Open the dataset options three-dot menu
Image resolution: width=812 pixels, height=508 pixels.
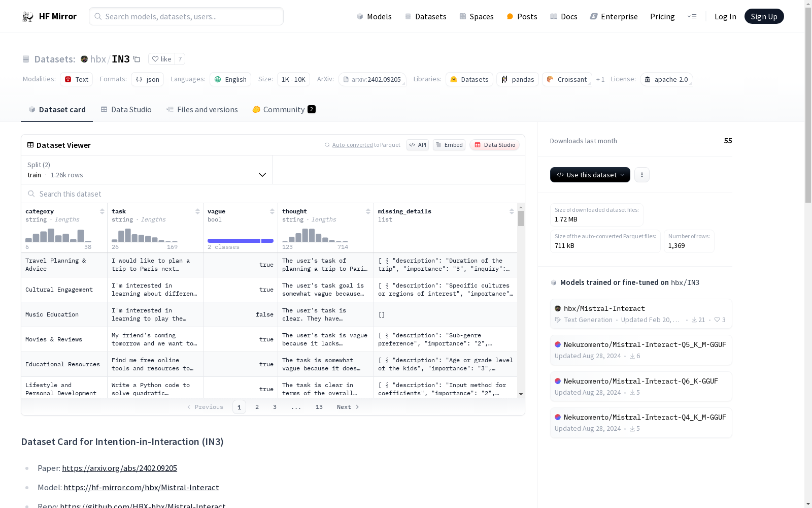[642, 175]
